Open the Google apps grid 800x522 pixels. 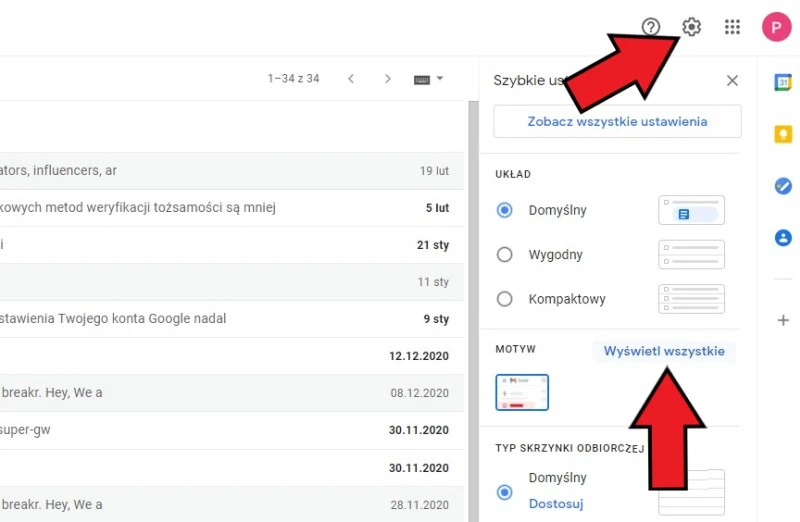(732, 27)
